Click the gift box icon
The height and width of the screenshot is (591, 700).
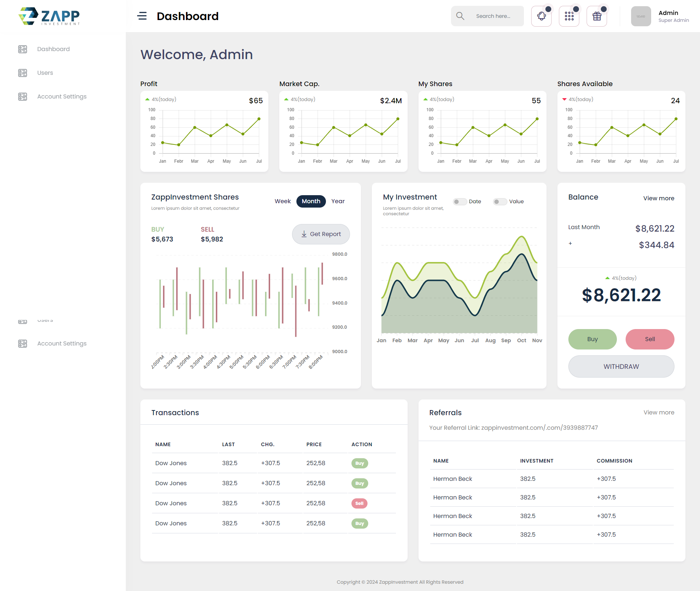(597, 16)
